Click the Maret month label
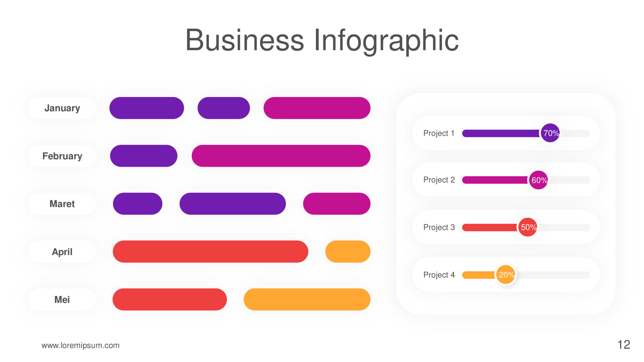 pos(62,204)
